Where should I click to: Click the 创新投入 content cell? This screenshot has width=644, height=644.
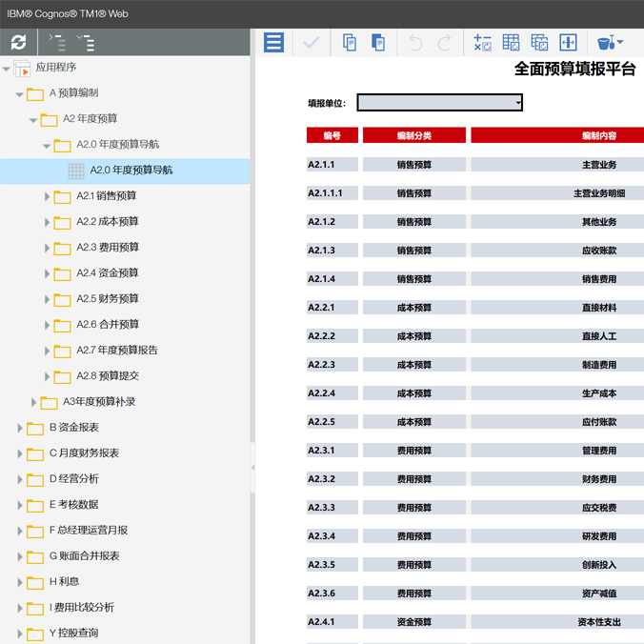tap(557, 565)
